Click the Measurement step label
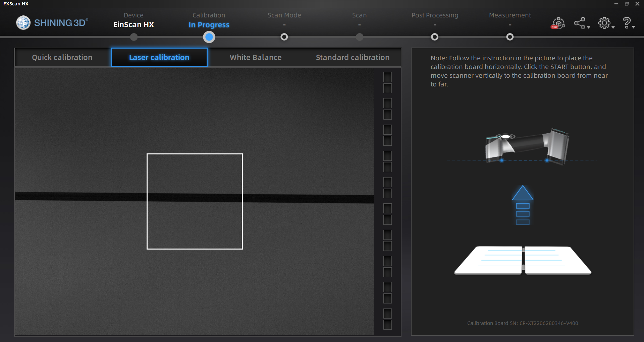Viewport: 644px width, 342px height. pos(510,15)
